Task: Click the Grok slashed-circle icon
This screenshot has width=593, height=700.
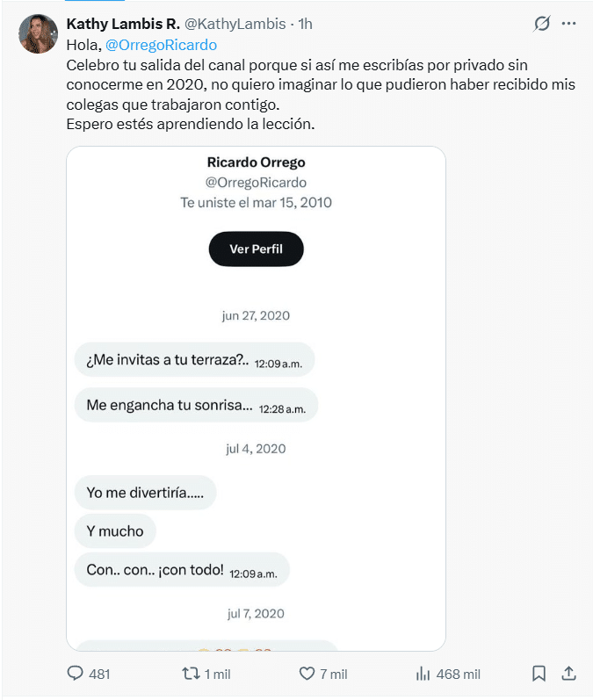Action: [x=542, y=23]
